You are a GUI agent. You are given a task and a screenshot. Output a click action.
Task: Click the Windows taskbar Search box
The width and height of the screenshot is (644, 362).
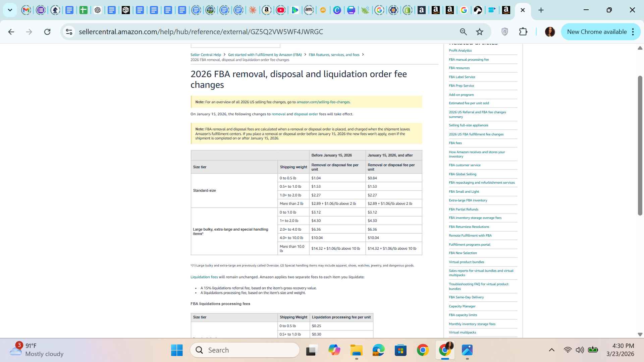245,350
